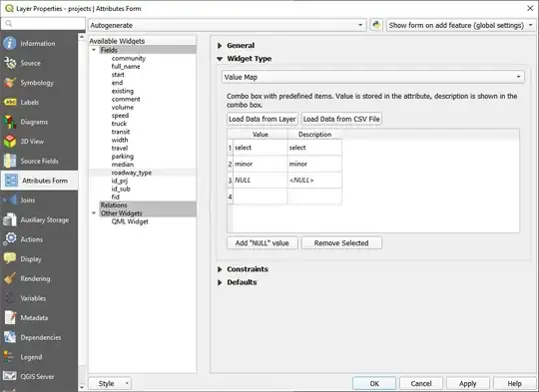Open the Diagrams icon
Viewport: 539px width, 392px height.
(x=10, y=122)
